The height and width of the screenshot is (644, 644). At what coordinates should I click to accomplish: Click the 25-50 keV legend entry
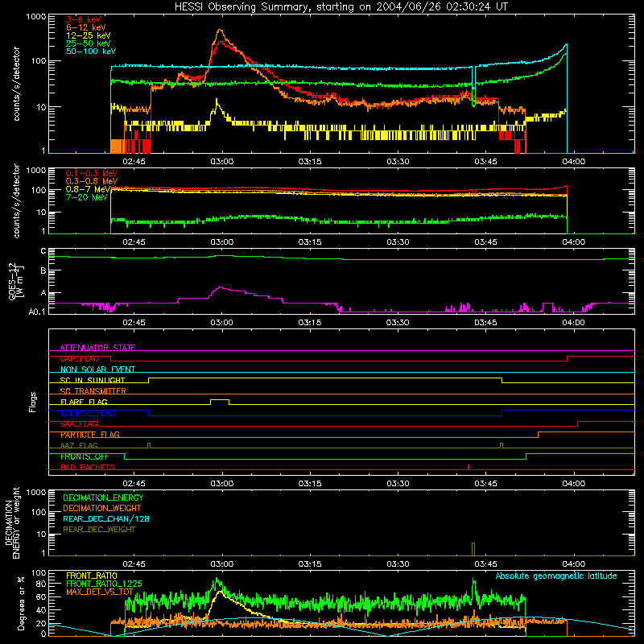[x=89, y=43]
